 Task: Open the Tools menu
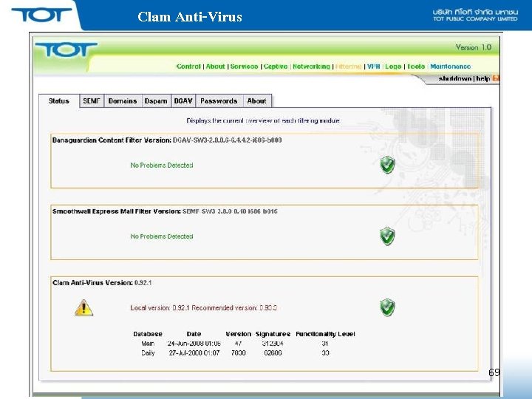(x=416, y=66)
